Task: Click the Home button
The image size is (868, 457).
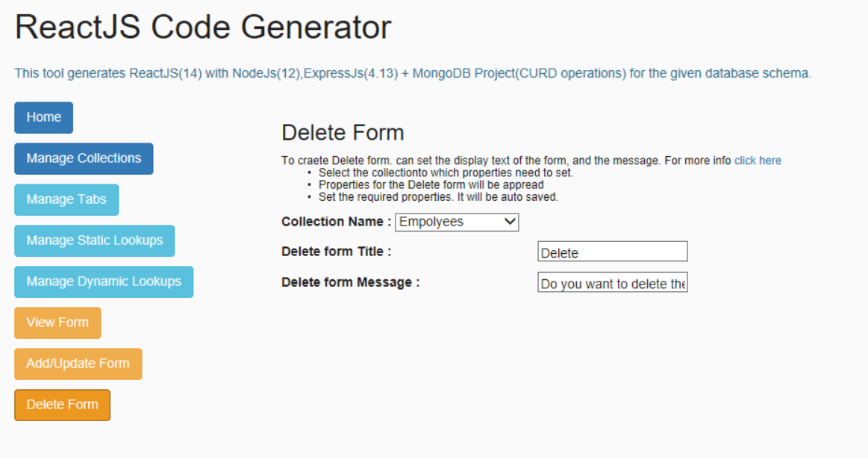Action: point(44,117)
